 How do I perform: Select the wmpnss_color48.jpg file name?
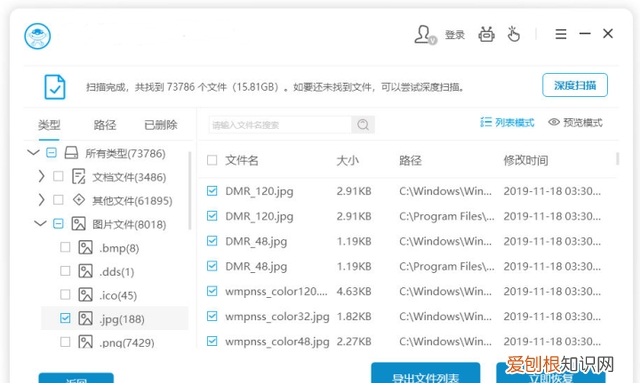[277, 341]
